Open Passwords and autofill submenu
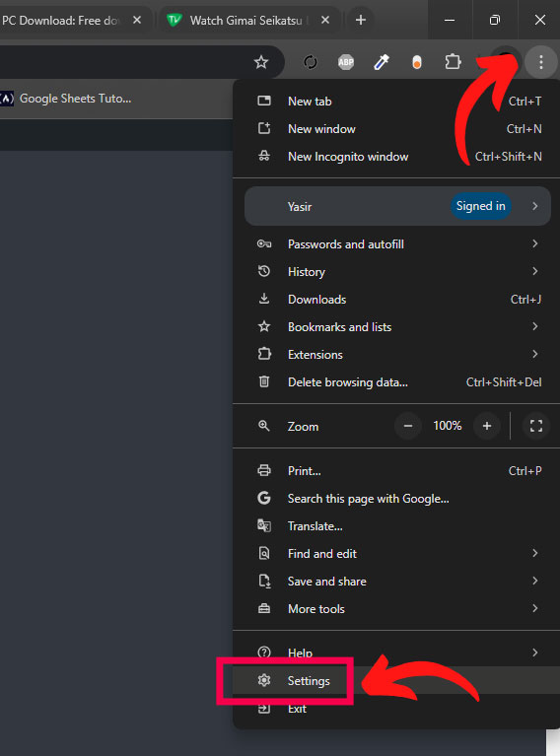The height and width of the screenshot is (756, 560). (396, 244)
